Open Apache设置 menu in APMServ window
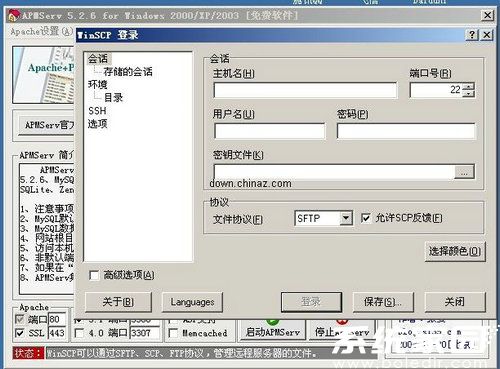500x369 pixels. [x=41, y=31]
